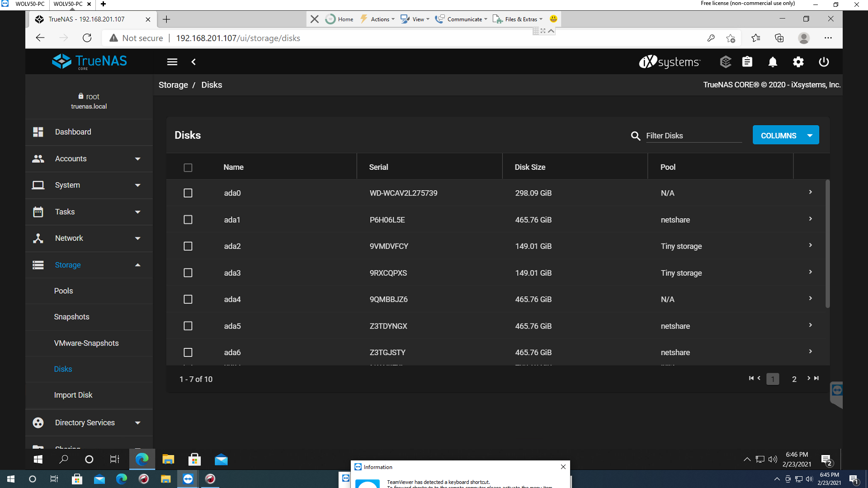Open the settings gear icon in the header

[x=798, y=62]
